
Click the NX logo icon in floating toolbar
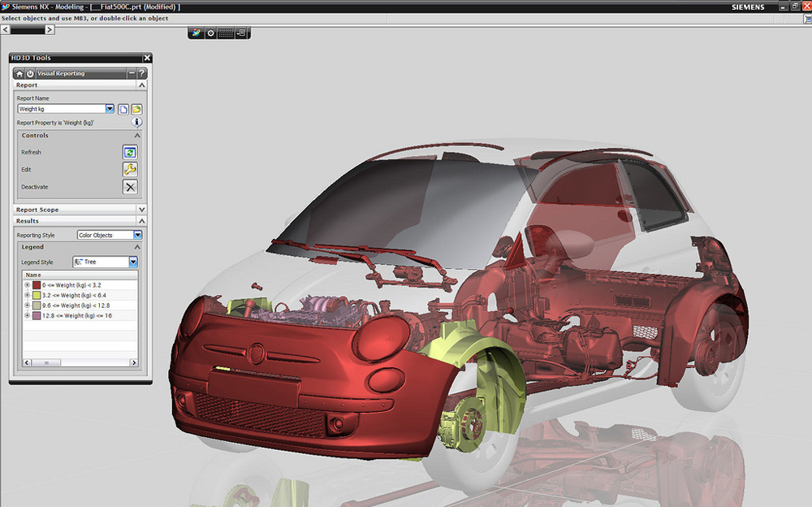[196, 33]
